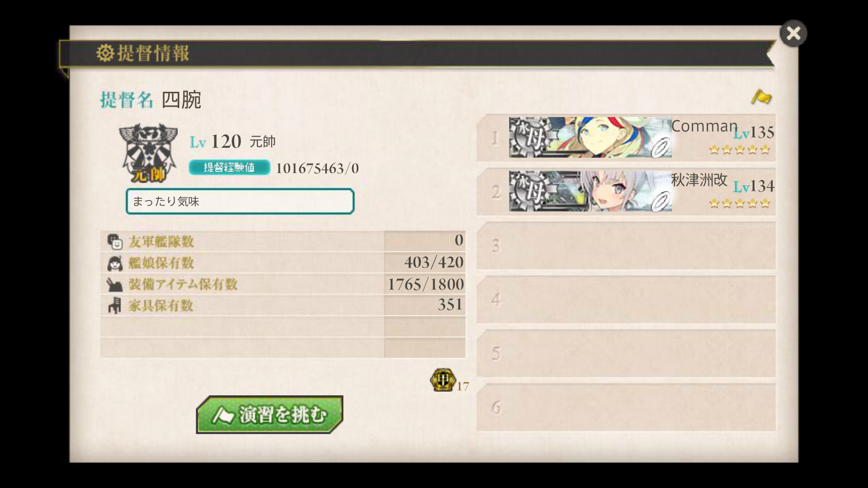
Task: Click the 元帥 rank emblem
Action: click(148, 153)
